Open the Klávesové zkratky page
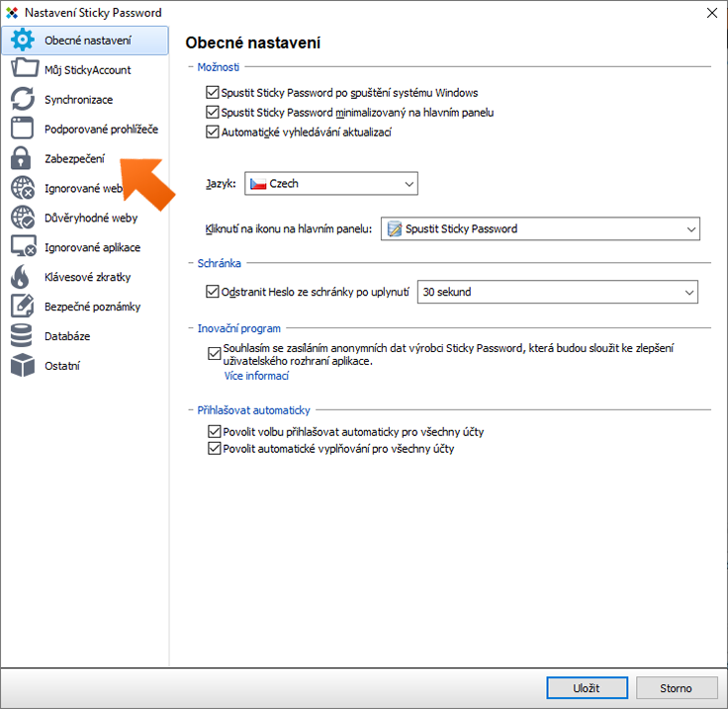The width and height of the screenshot is (728, 709). tap(87, 277)
